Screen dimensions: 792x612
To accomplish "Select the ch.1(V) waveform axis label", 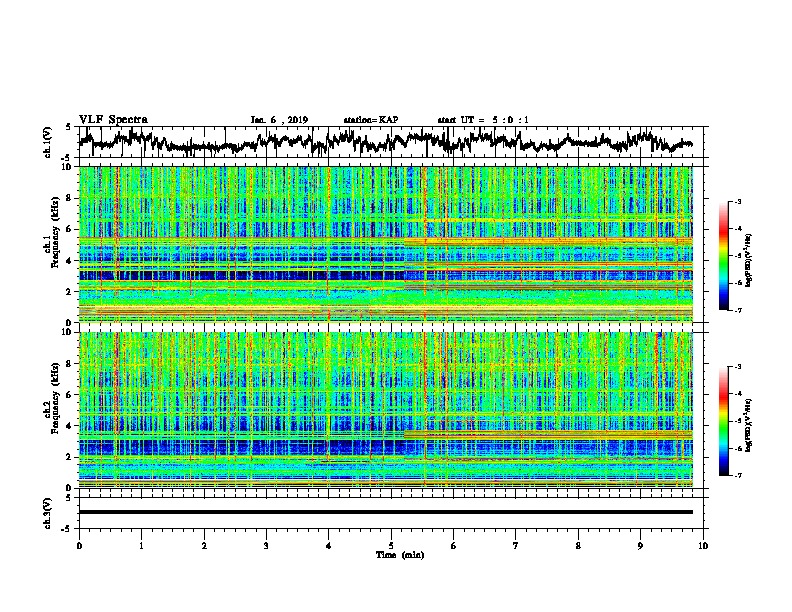I will (48, 142).
